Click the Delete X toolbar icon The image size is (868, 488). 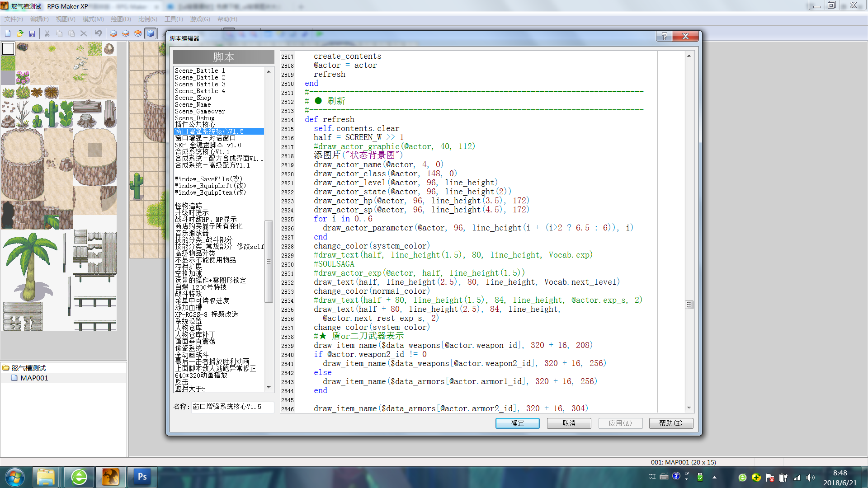pyautogui.click(x=84, y=33)
